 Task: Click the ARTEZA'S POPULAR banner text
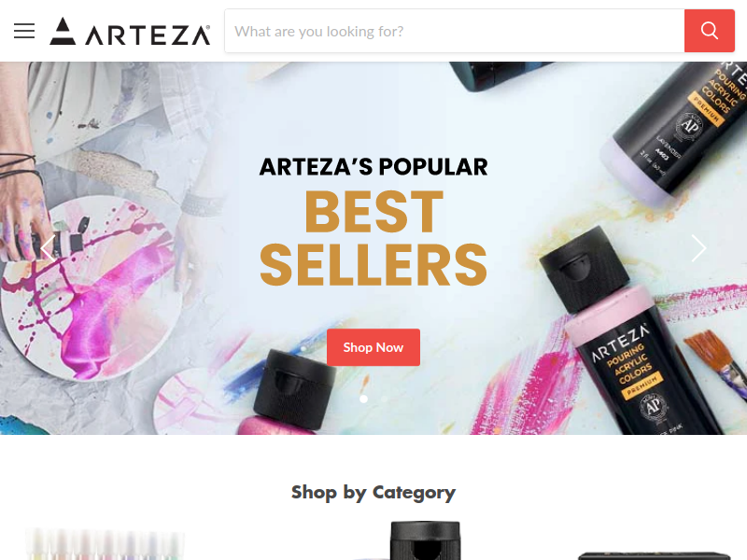373,167
